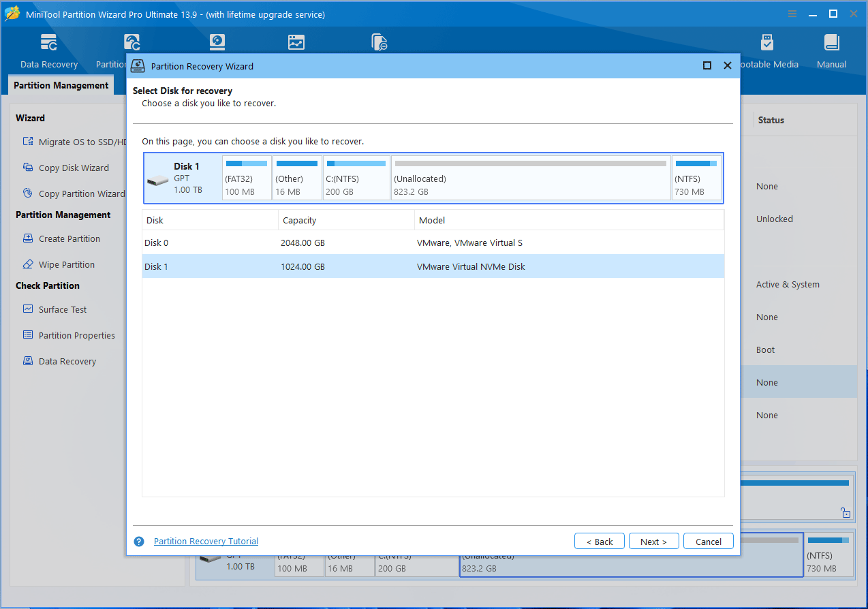Select the Other 16 MB partition block
This screenshot has width=868, height=609.
[x=297, y=178]
